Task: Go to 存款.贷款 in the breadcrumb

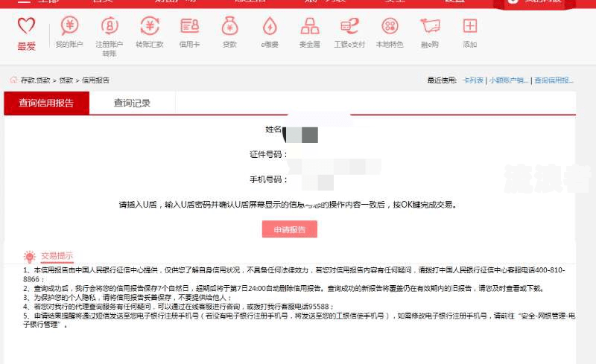Action: [35, 80]
